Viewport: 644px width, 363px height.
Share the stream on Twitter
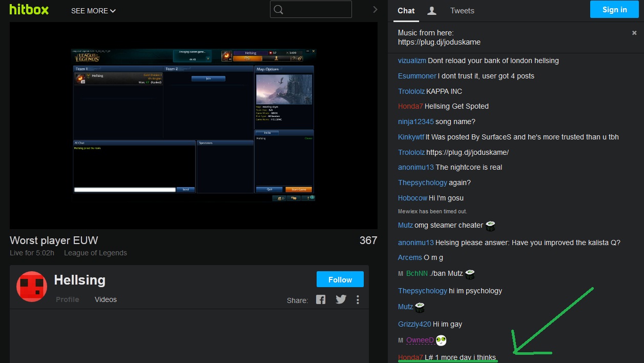[x=341, y=299]
